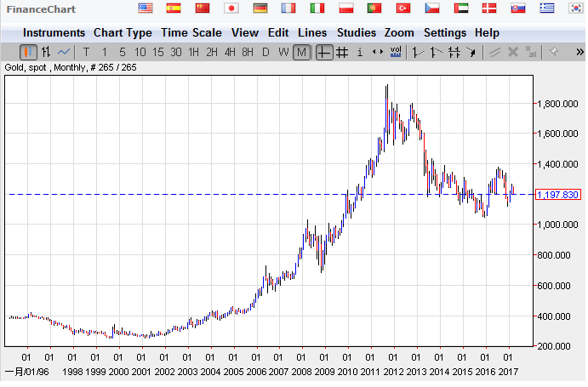Open the Help menu
The image size is (588, 387).
487,33
